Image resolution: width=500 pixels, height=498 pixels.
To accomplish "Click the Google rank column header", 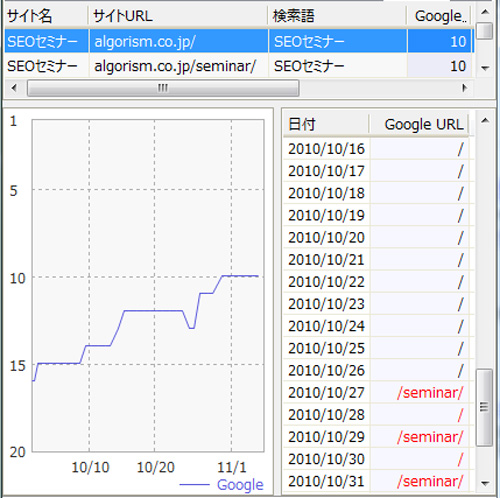I will tap(439, 16).
